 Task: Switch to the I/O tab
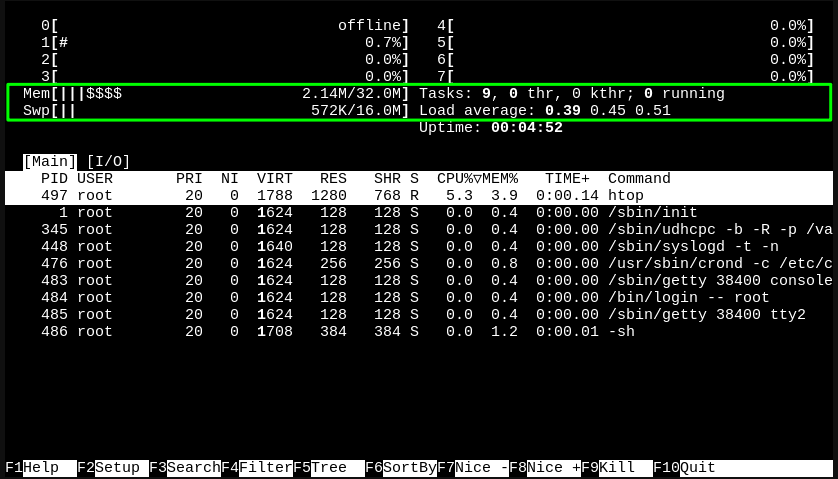(108, 162)
